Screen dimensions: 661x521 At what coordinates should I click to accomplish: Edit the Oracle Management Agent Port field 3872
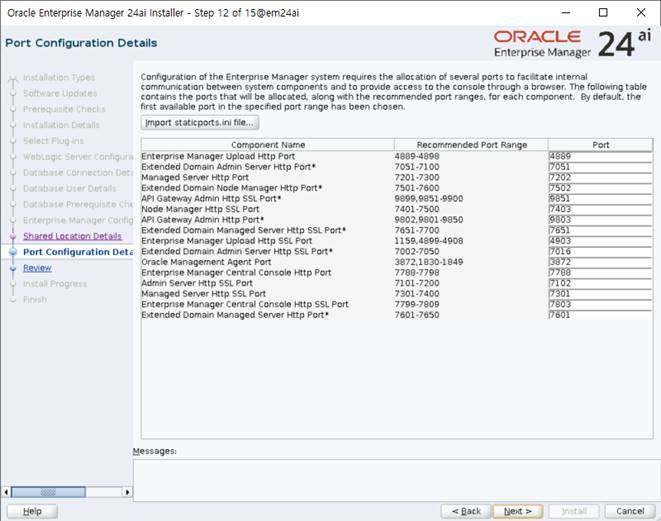(600, 262)
